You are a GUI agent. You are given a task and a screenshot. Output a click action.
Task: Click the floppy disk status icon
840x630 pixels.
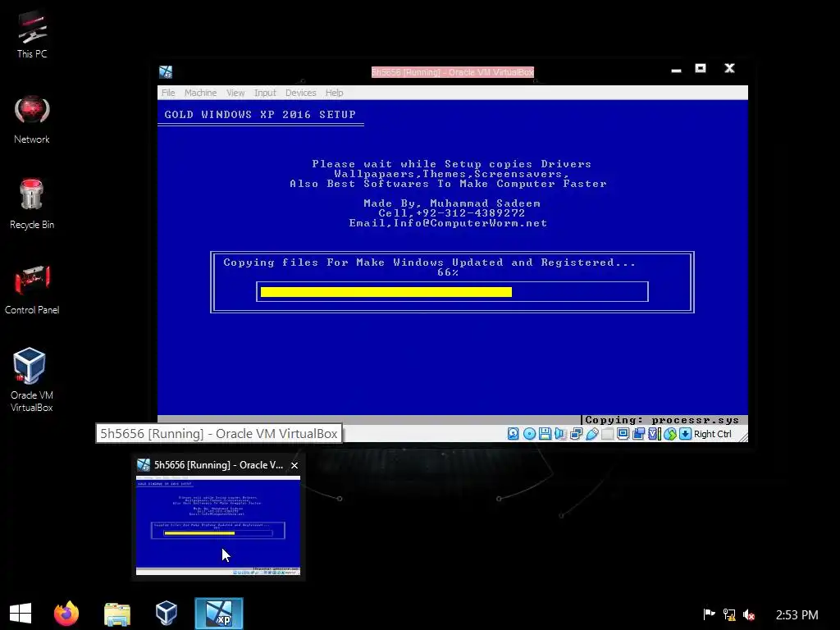point(545,434)
